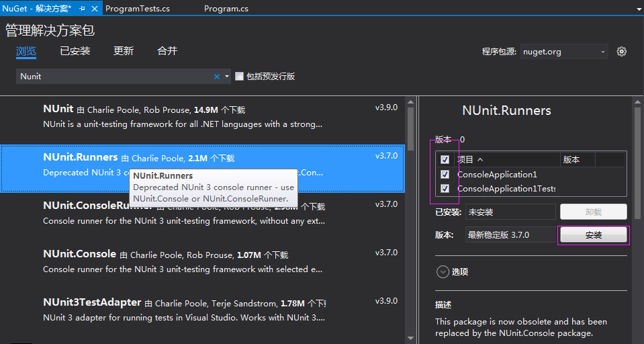This screenshot has width=644, height=344.
Task: Switch to the 已安装 installed tab
Action: point(75,51)
